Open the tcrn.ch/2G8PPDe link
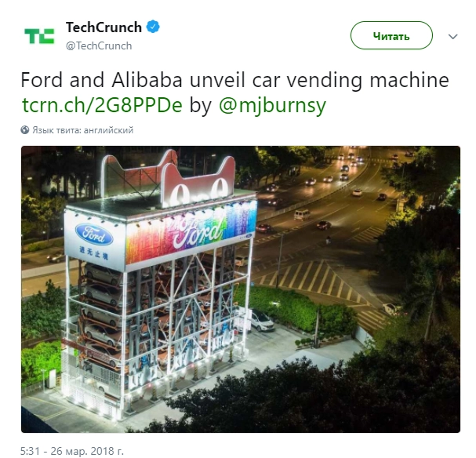Viewport: 476px width, 458px height. point(102,105)
